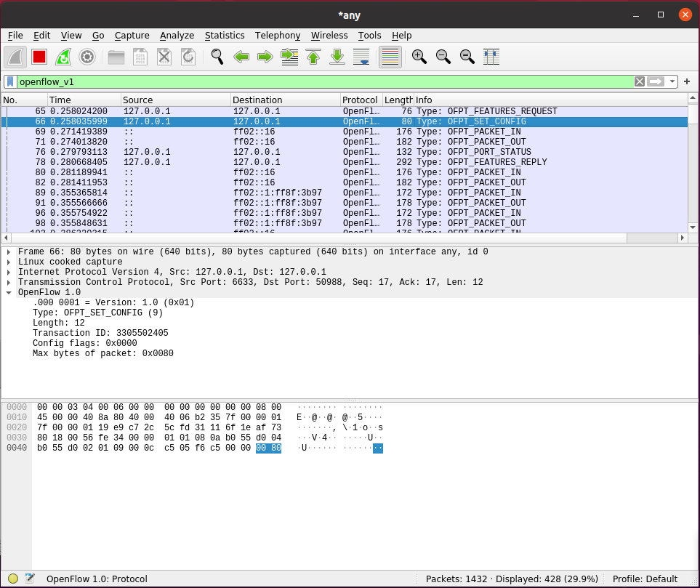Select the Transaction ID: 3305502405 field
Screen dimensions: 700x588
click(x=100, y=333)
